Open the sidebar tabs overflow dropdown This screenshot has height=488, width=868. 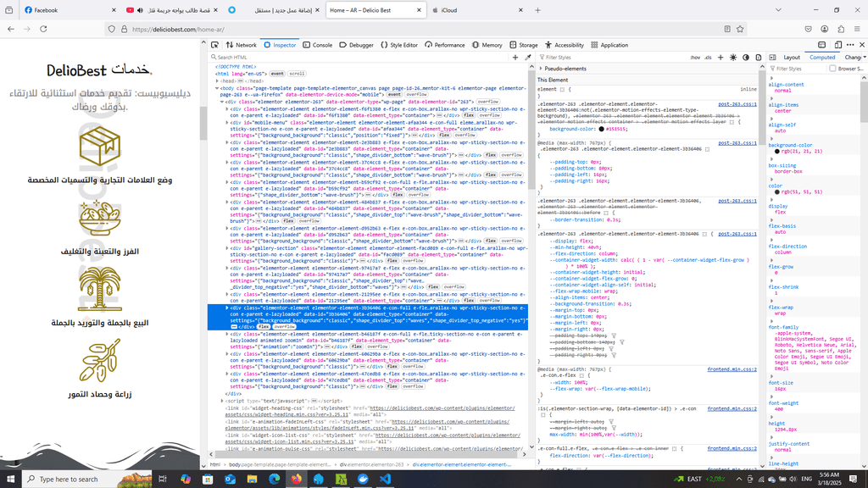click(x=865, y=57)
